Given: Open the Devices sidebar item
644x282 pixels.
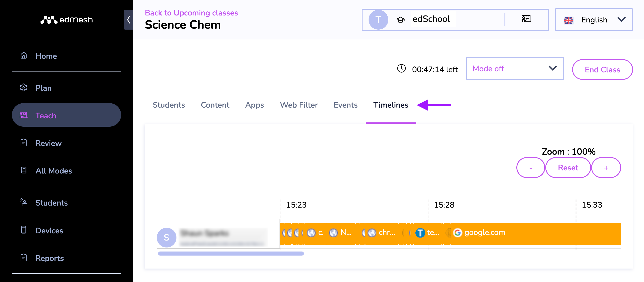Looking at the screenshot, I should pyautogui.click(x=66, y=230).
